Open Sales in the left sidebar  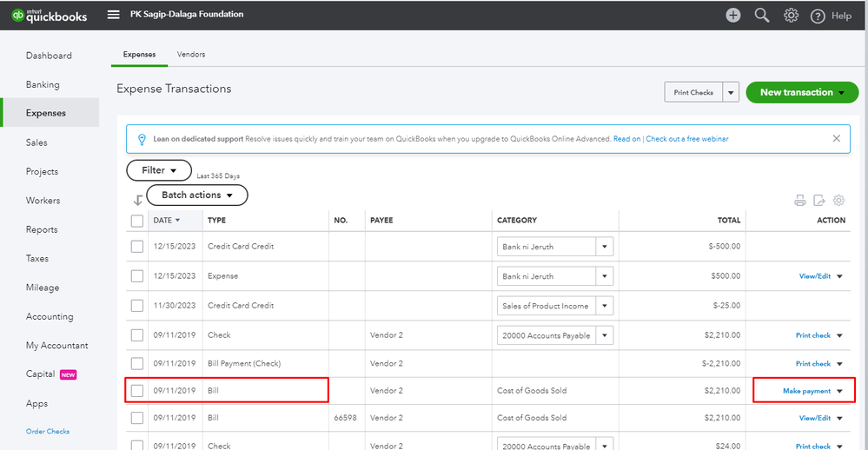36,142
